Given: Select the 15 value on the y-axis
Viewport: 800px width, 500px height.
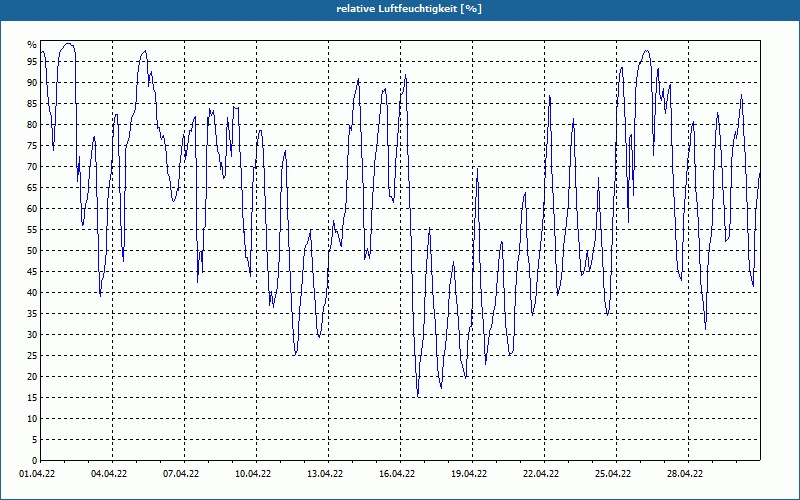Looking at the screenshot, I should coord(32,397).
